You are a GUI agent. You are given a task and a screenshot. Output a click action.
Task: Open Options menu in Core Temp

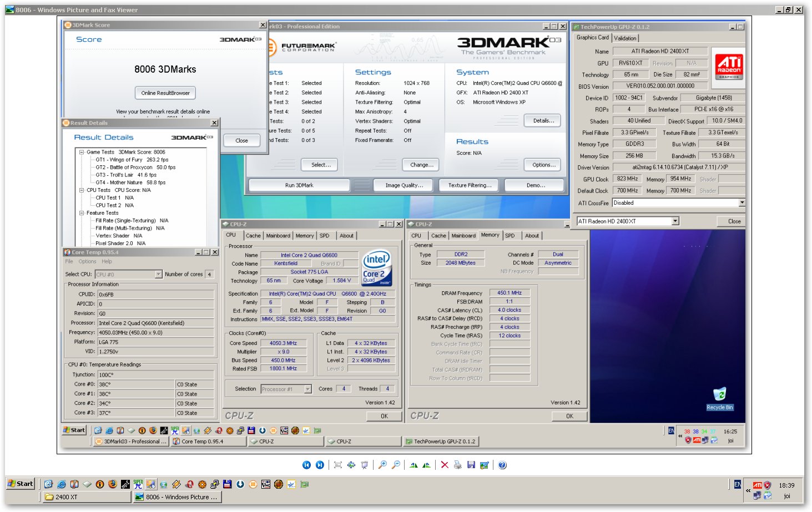(x=87, y=261)
